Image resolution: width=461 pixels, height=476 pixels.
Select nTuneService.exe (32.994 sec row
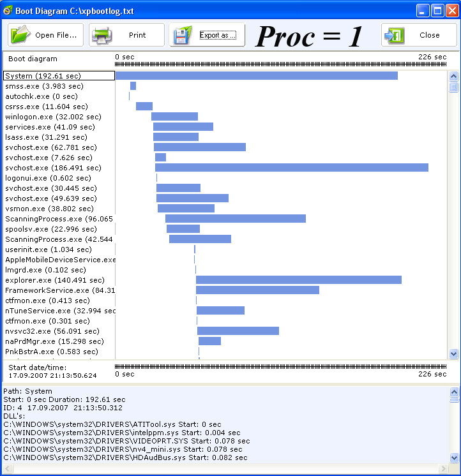coord(59,311)
